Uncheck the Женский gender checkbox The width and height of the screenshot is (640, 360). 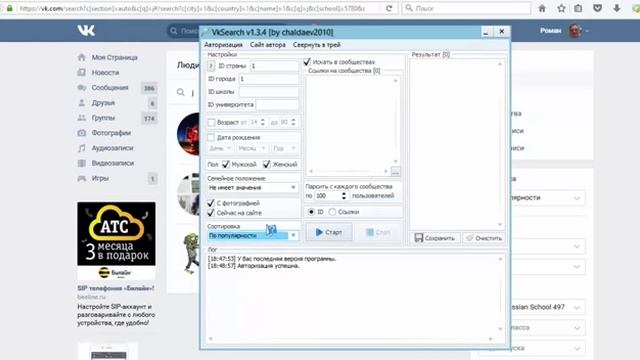point(267,164)
